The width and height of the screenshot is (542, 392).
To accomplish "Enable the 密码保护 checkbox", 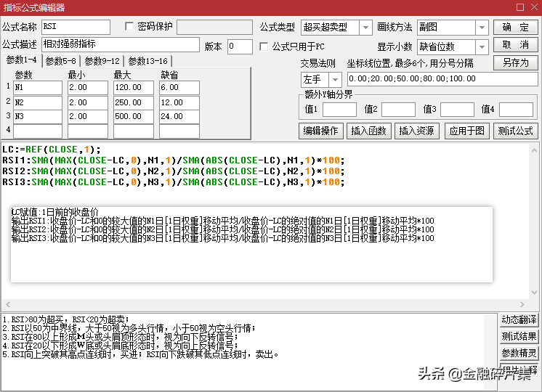I will pyautogui.click(x=130, y=27).
